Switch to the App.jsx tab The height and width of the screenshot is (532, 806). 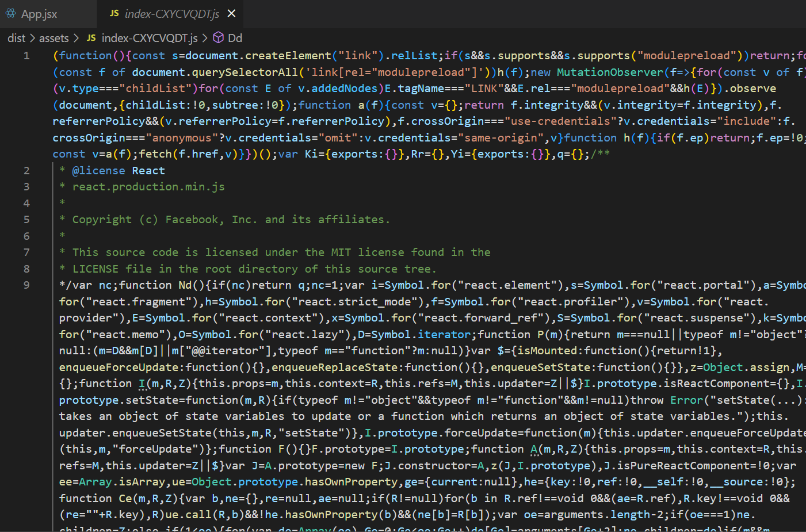click(x=39, y=14)
